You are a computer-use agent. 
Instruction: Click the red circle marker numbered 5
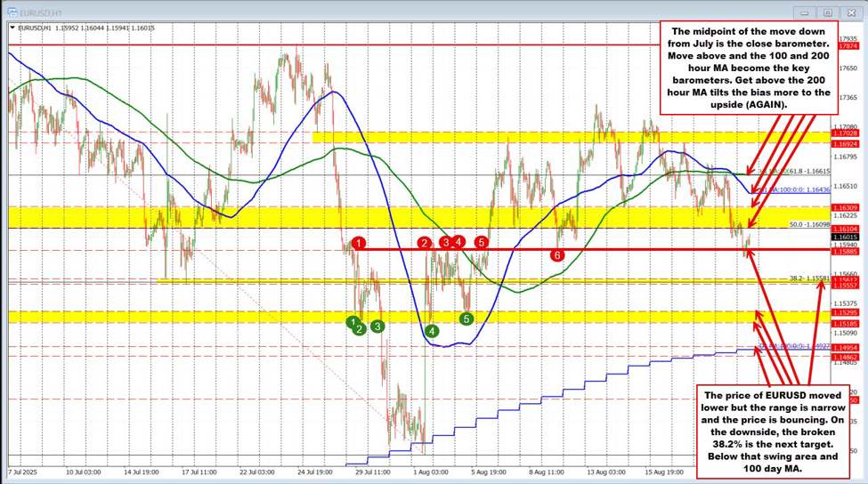(x=482, y=241)
